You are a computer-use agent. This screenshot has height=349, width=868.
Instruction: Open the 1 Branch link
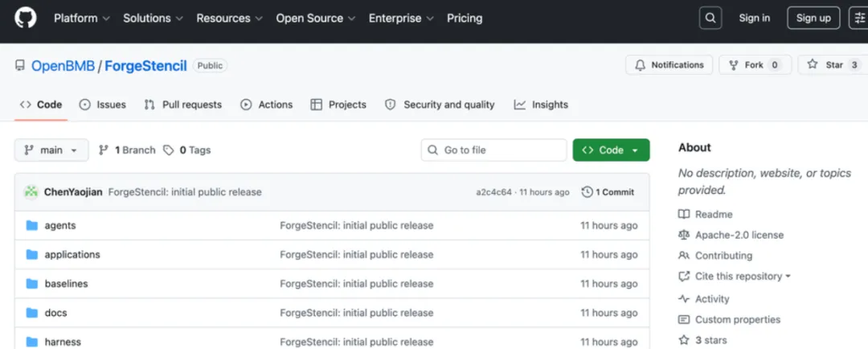[x=127, y=150]
